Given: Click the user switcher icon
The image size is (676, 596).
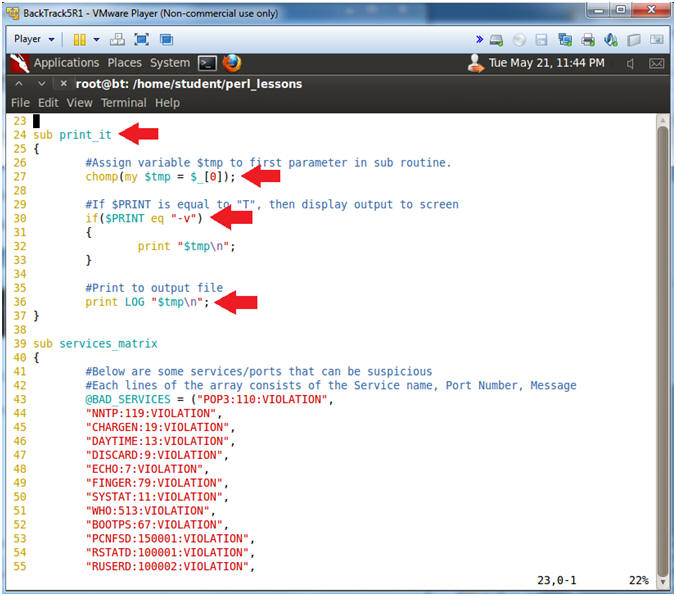Looking at the screenshot, I should coord(476,63).
